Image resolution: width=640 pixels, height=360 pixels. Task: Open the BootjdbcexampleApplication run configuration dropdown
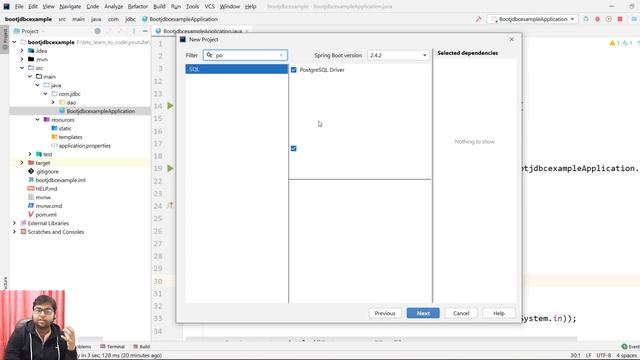point(532,19)
